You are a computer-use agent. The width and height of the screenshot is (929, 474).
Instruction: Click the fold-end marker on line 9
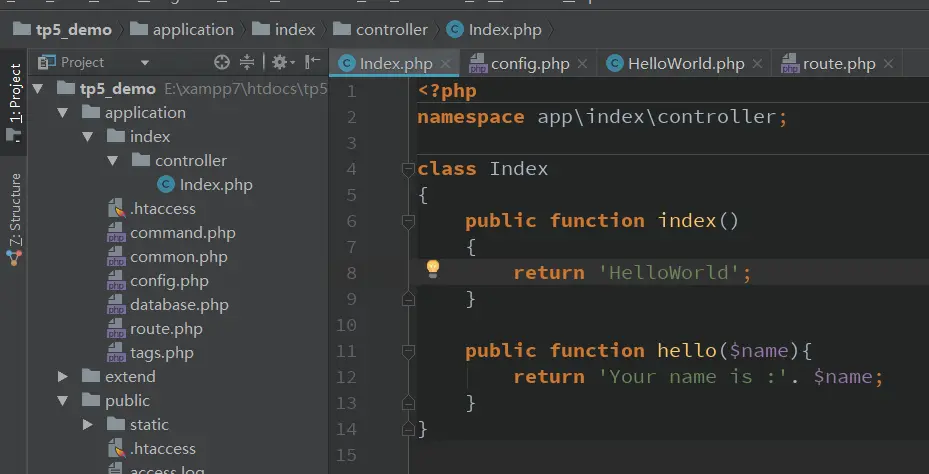coord(408,299)
